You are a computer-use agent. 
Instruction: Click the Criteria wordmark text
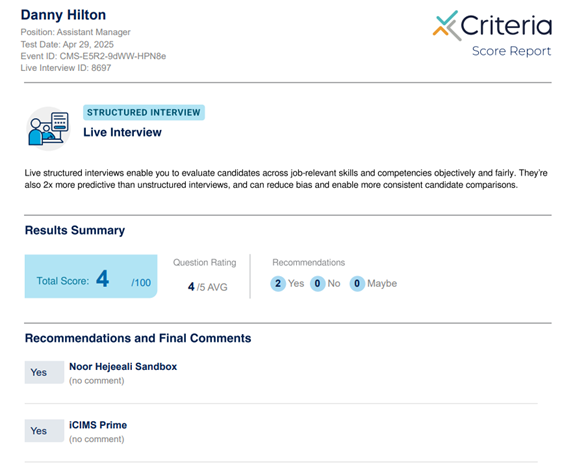pyautogui.click(x=506, y=25)
